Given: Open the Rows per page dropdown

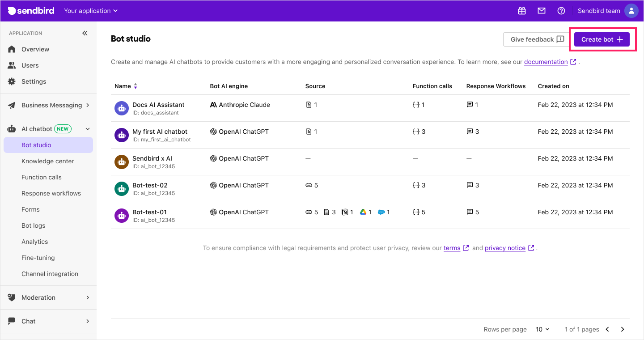Looking at the screenshot, I should coord(542,329).
